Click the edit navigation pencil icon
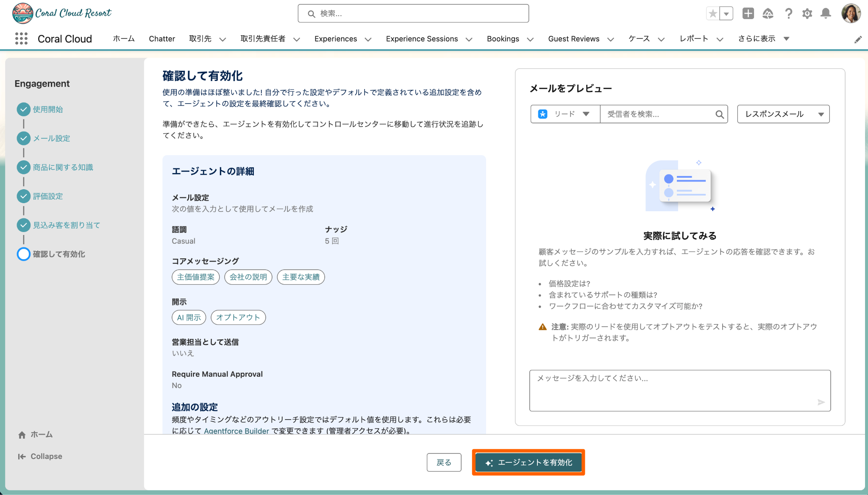 coord(858,39)
